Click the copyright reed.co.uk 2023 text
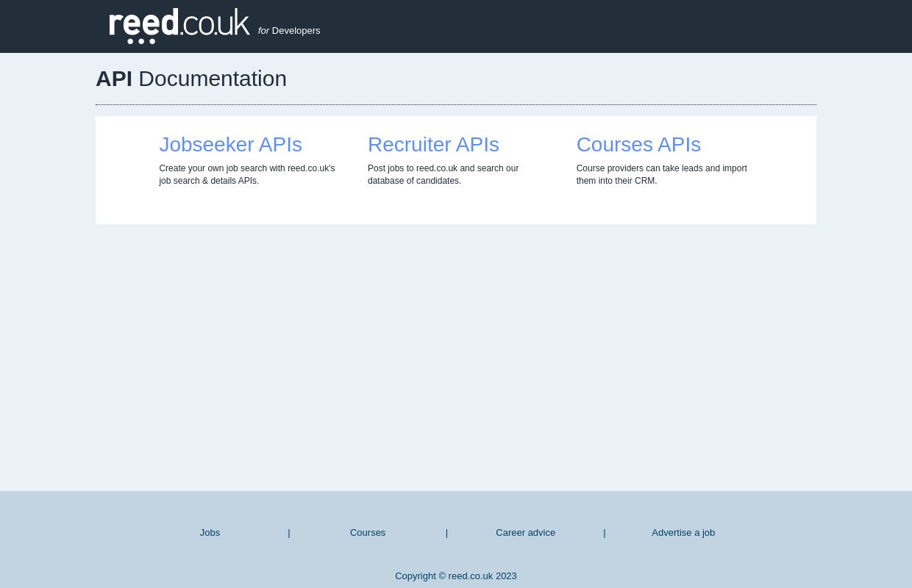Screen dimensions: 912x588 (456, 576)
